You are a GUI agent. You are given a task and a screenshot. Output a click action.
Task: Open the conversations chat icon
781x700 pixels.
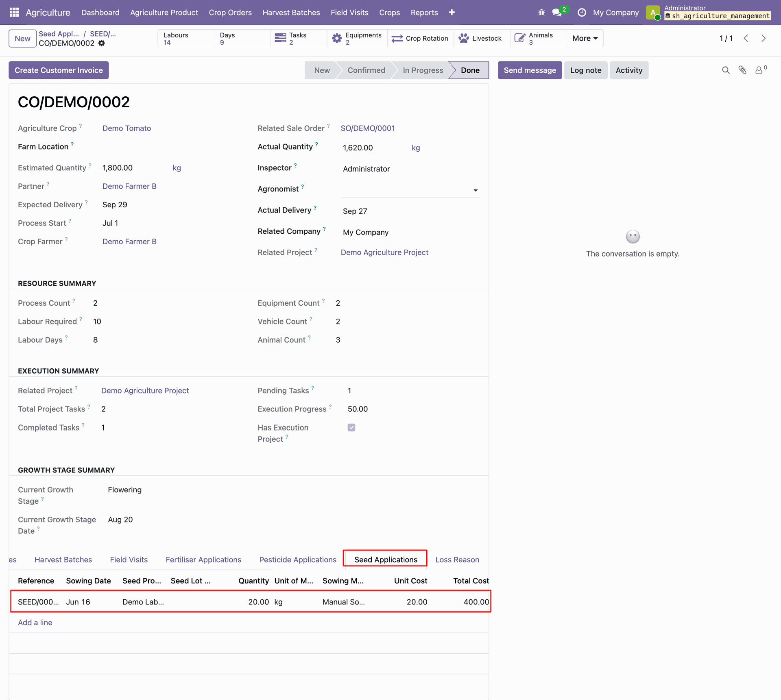[557, 13]
